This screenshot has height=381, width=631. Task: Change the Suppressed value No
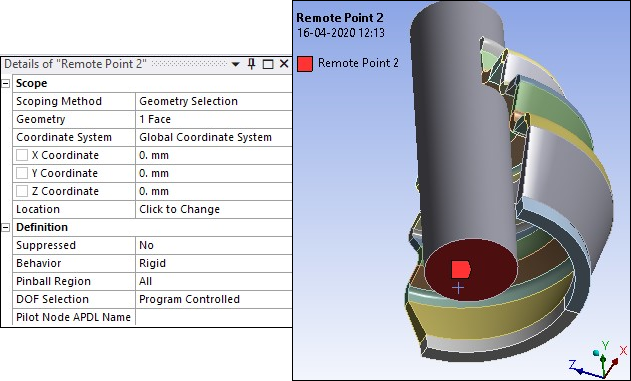214,245
